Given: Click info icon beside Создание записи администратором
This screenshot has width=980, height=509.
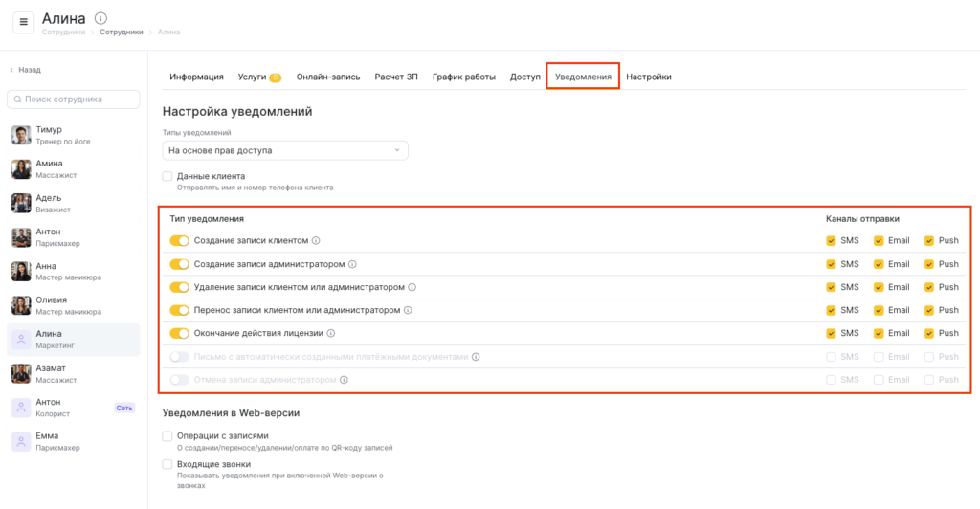Looking at the screenshot, I should [x=352, y=264].
